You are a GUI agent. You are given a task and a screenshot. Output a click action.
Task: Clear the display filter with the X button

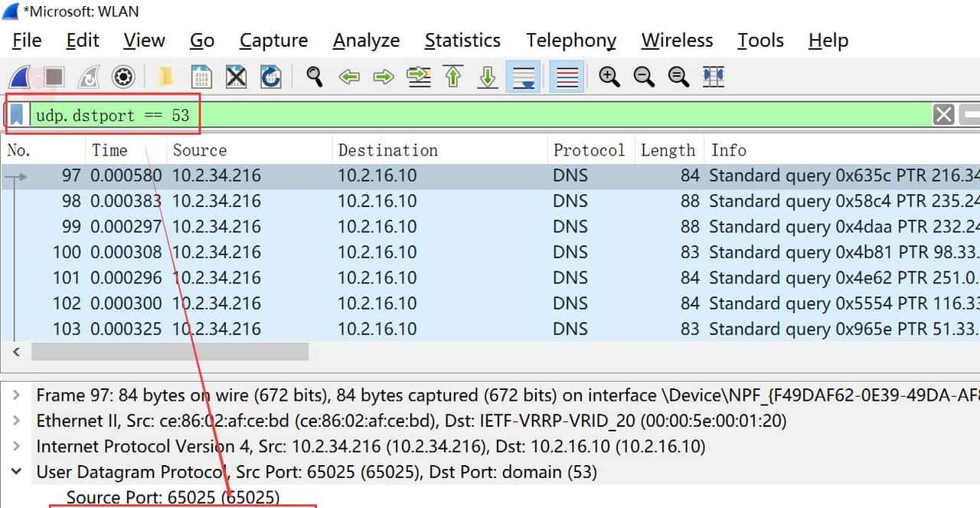(943, 114)
